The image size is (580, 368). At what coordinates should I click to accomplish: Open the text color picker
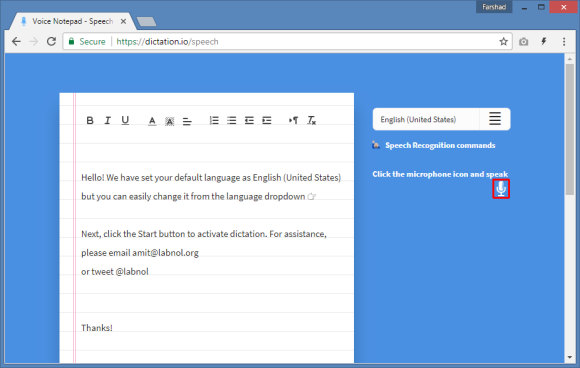tap(152, 121)
